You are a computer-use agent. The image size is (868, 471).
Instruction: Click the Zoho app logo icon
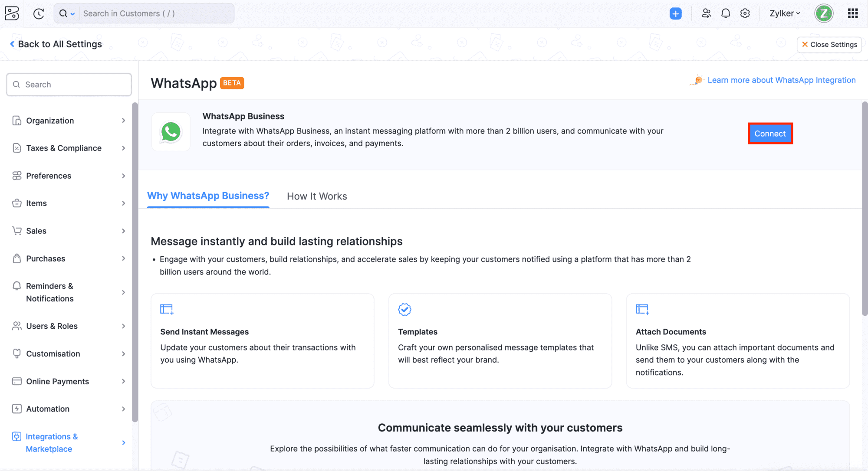coord(12,13)
